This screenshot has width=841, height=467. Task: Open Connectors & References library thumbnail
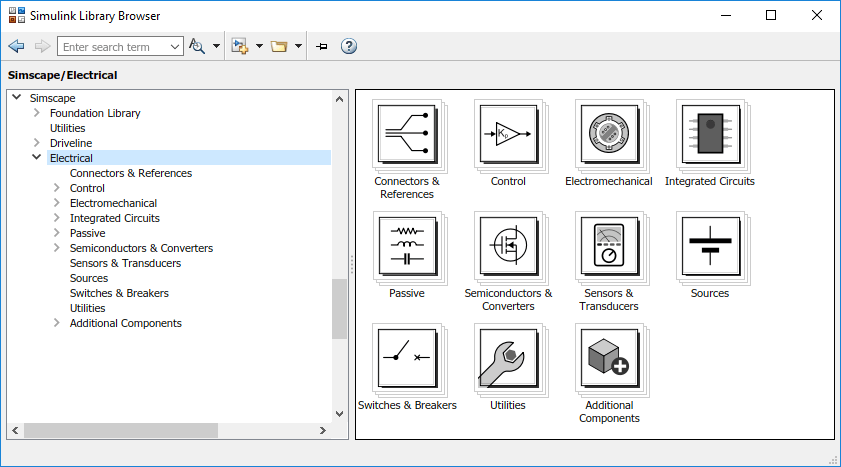tap(408, 134)
